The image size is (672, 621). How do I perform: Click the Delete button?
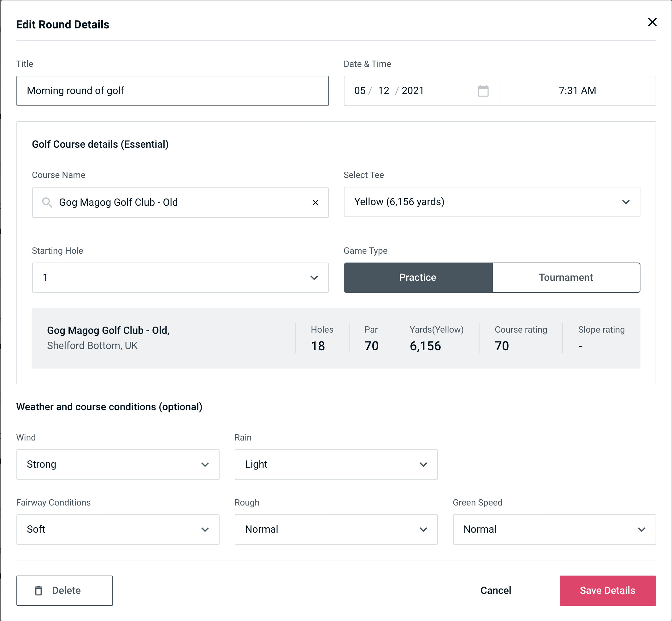click(x=65, y=590)
